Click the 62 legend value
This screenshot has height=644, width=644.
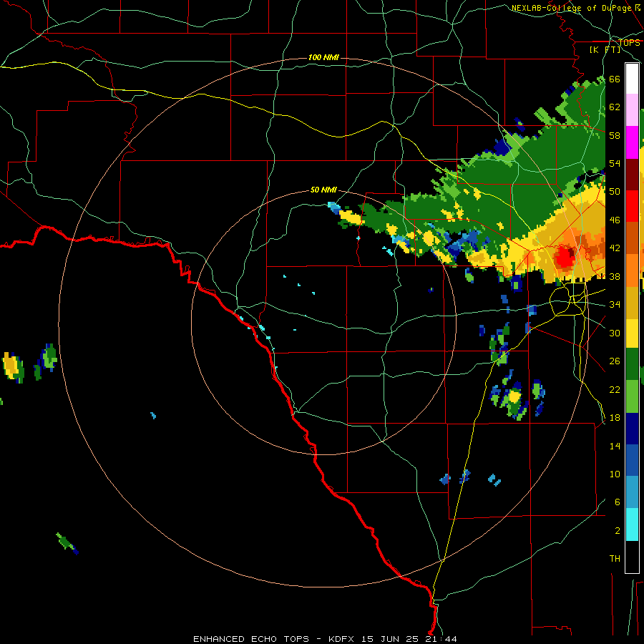(x=615, y=107)
